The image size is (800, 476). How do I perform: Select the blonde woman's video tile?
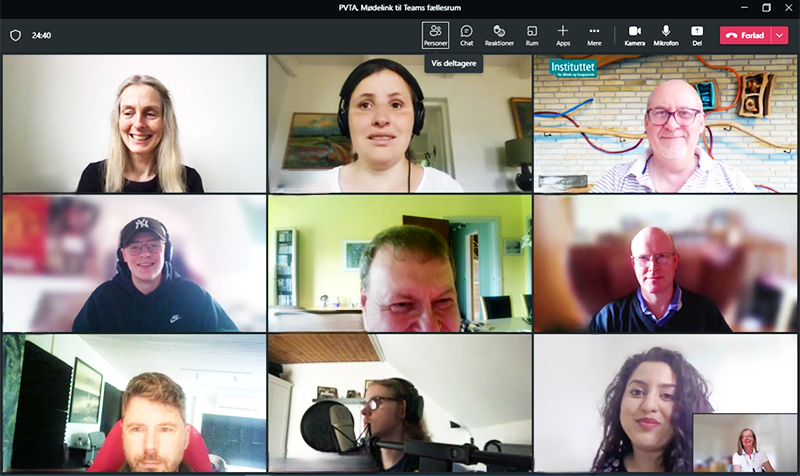pyautogui.click(x=134, y=123)
